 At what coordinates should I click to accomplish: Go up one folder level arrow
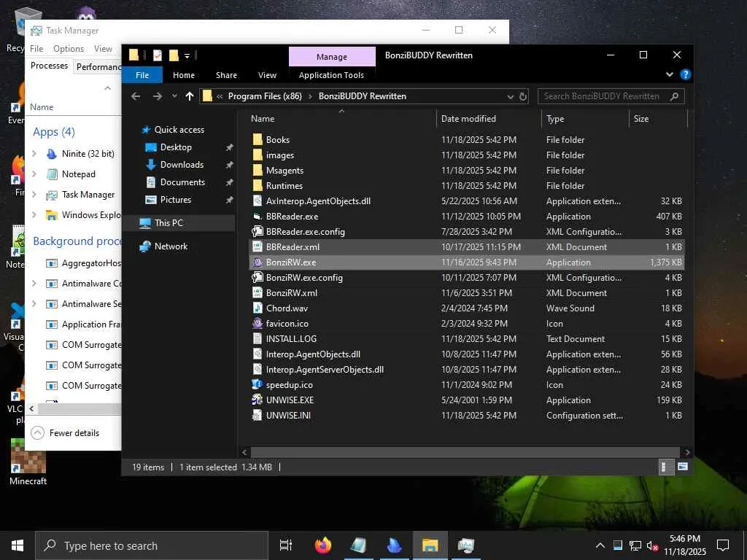[190, 96]
